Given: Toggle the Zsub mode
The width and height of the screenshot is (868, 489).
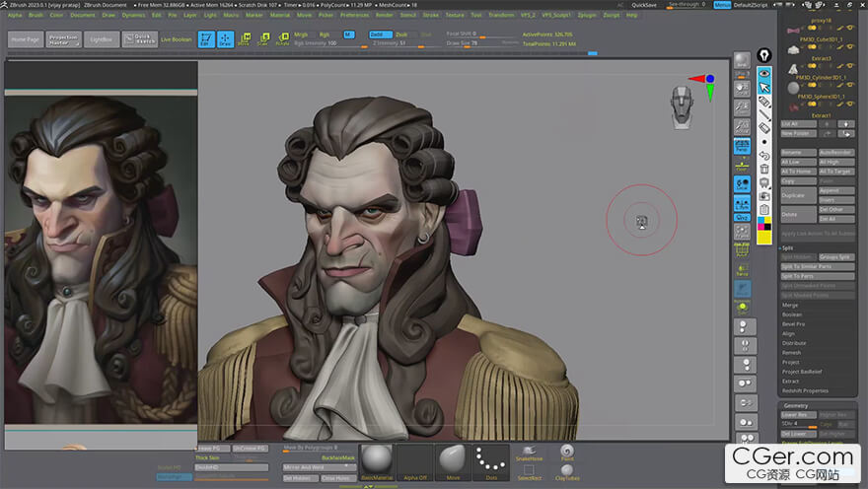Looking at the screenshot, I should pyautogui.click(x=401, y=35).
